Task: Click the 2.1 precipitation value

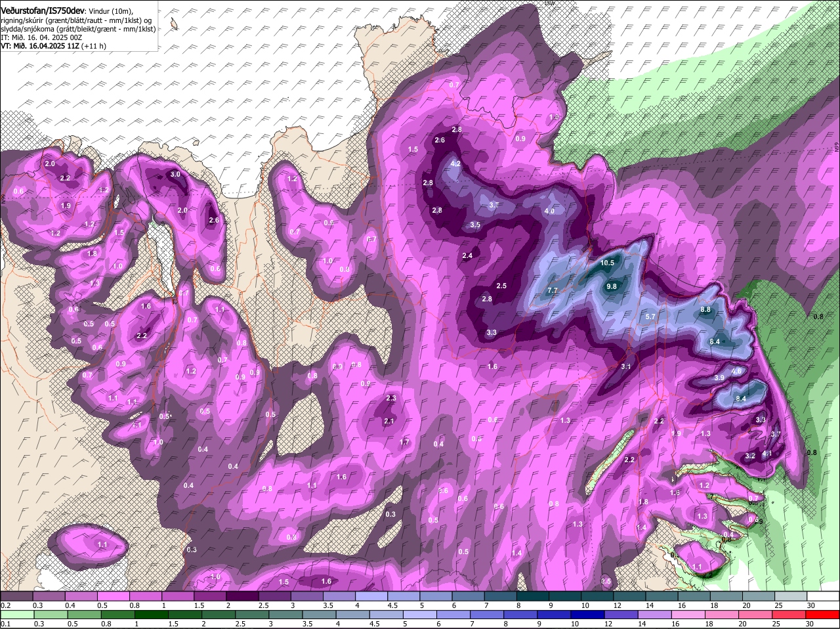Action: pos(388,422)
